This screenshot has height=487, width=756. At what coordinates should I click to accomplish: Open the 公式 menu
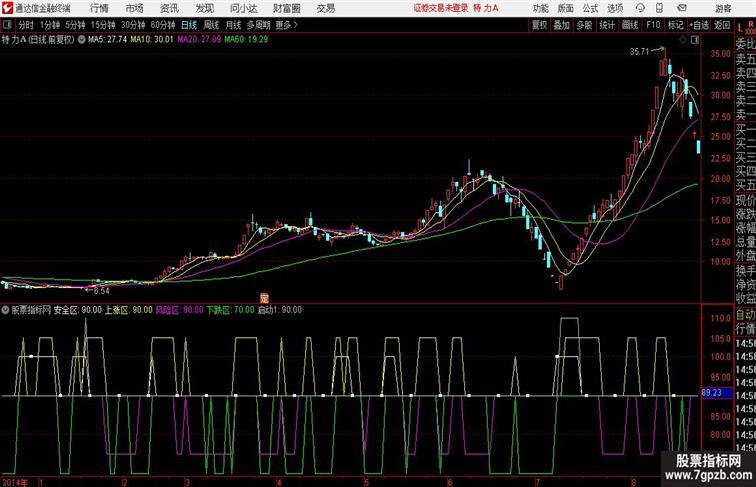(x=590, y=8)
